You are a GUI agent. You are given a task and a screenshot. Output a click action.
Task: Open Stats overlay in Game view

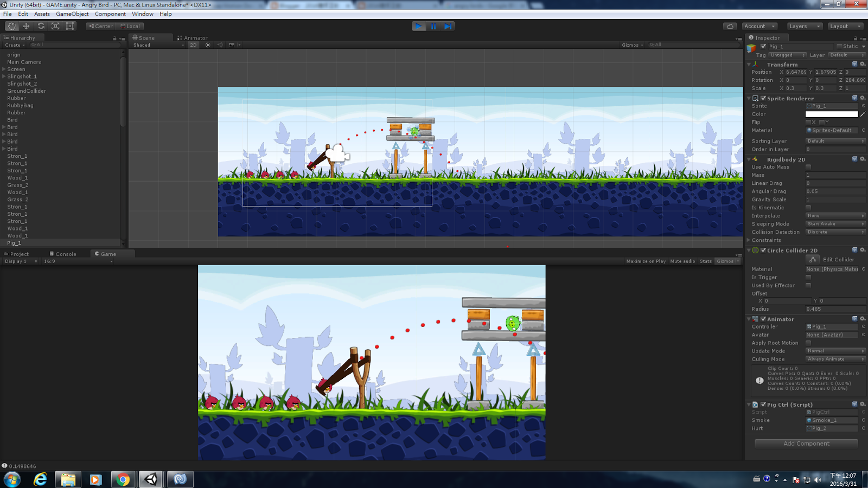[x=705, y=261]
